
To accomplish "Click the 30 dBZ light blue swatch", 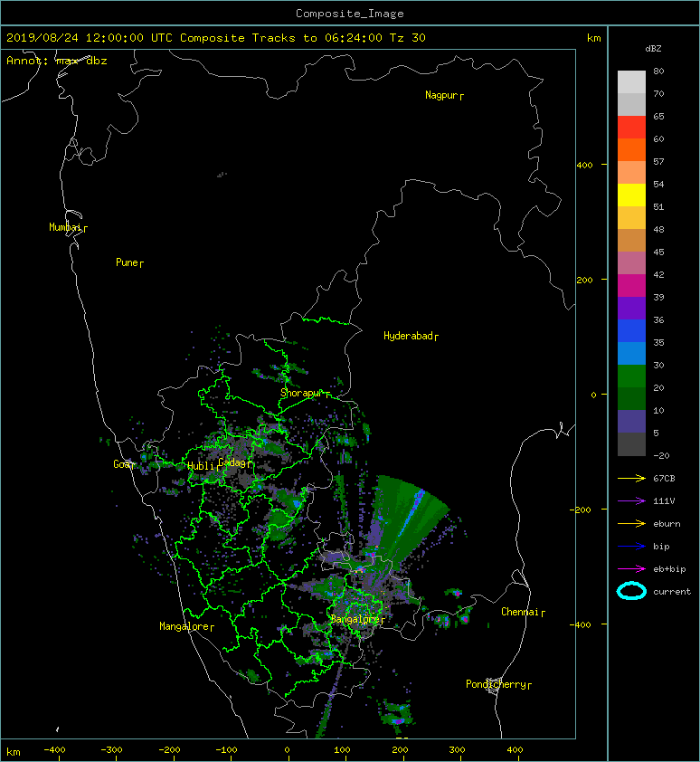I will pos(631,353).
